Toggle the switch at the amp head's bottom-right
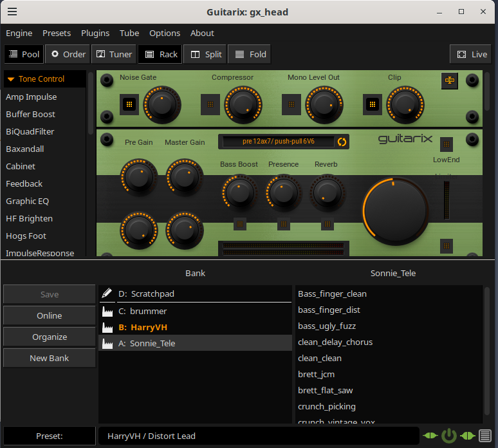Image resolution: width=498 pixels, height=448 pixels. coord(447,246)
